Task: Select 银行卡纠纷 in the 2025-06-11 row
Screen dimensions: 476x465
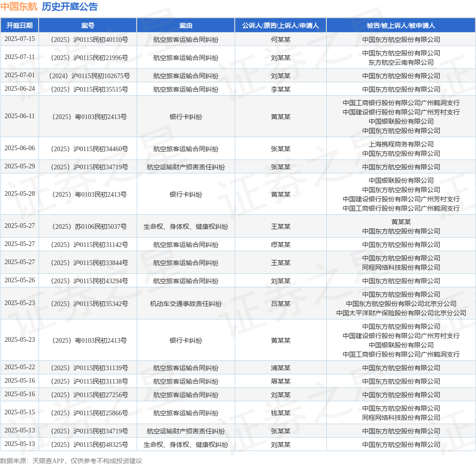Action: 186,117
